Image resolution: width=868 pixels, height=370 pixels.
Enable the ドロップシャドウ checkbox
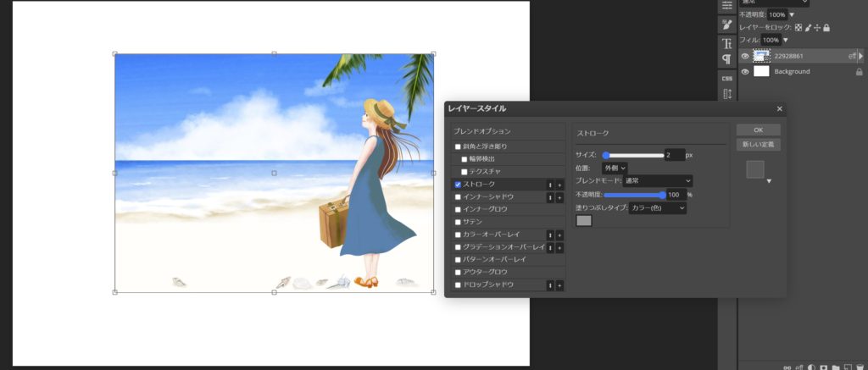point(459,284)
